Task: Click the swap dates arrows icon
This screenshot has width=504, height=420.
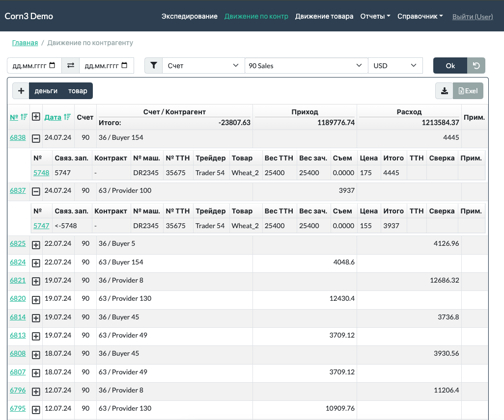Action: click(71, 65)
